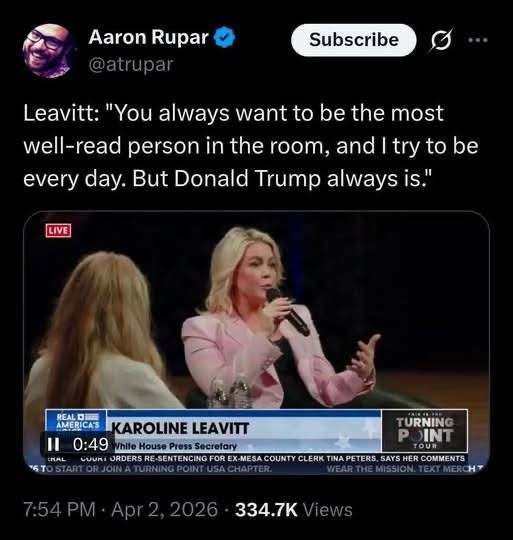Pause the video using the pause icon

[52, 445]
